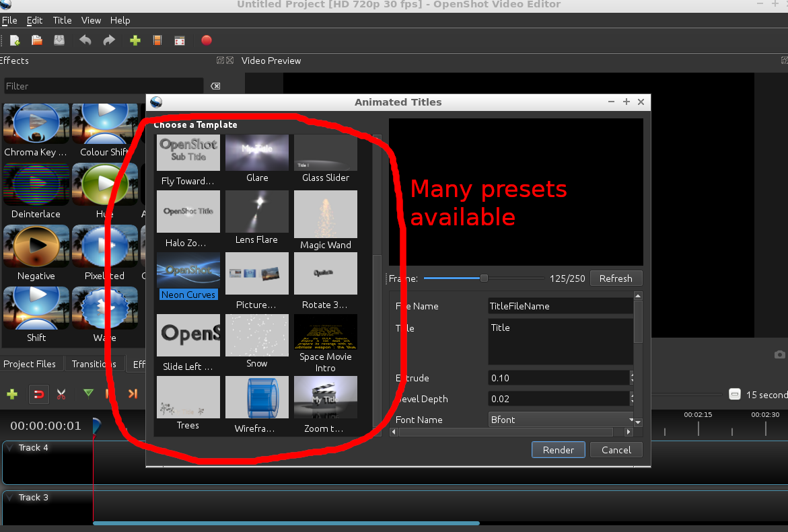Click the timeline playhead marker
The image size is (788, 532).
pyautogui.click(x=96, y=426)
